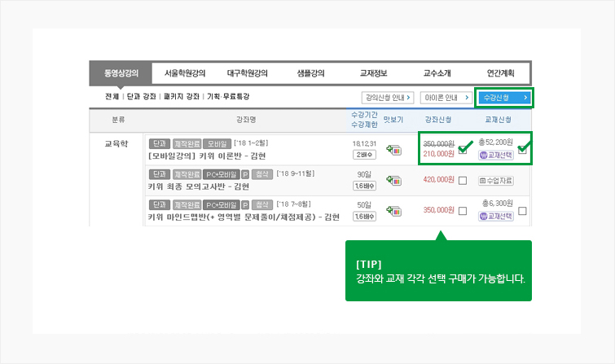Switch to the 교재정보 tab
This screenshot has width=615, height=364.
click(x=376, y=72)
